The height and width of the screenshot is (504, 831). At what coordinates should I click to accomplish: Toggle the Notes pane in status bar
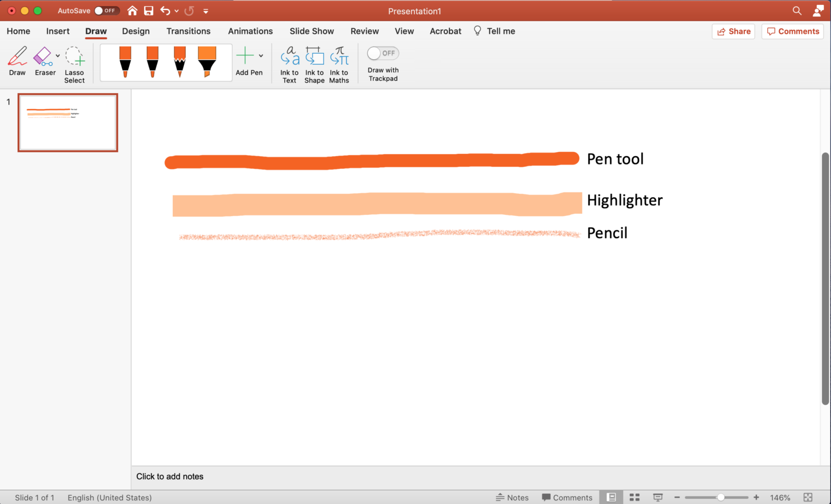point(512,497)
